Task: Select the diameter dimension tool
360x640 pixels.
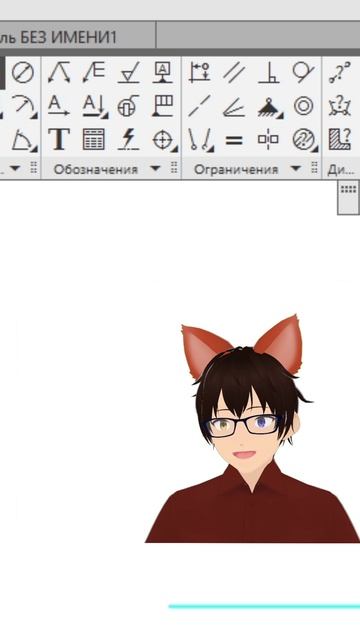Action: (22, 73)
